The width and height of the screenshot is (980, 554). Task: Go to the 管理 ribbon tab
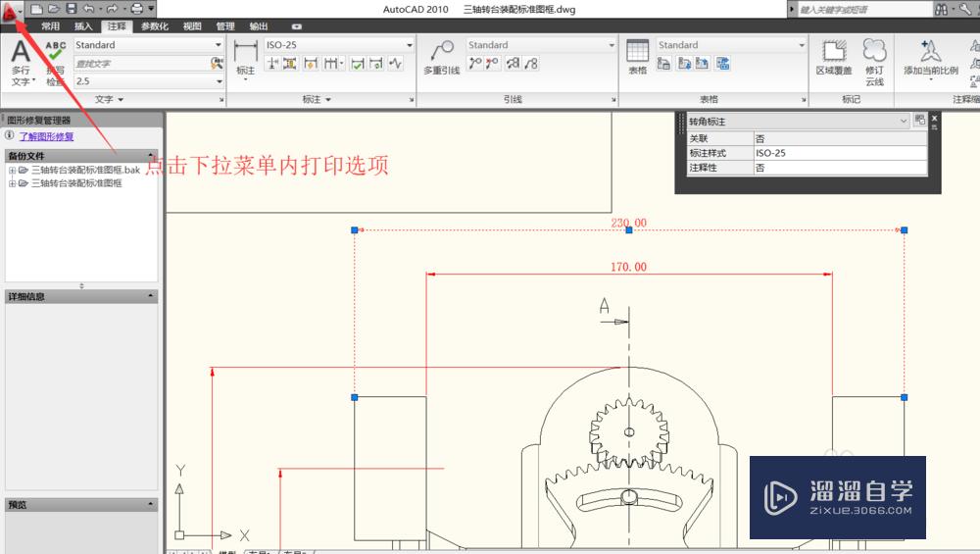225,26
